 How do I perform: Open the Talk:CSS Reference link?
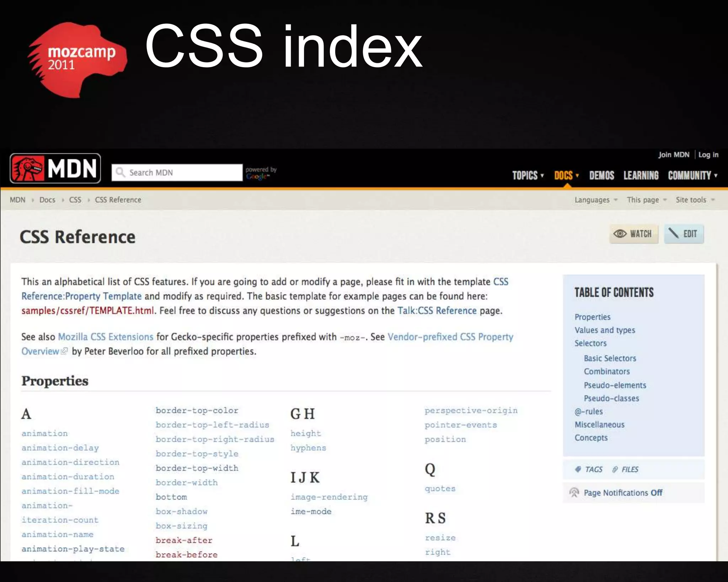tap(437, 311)
